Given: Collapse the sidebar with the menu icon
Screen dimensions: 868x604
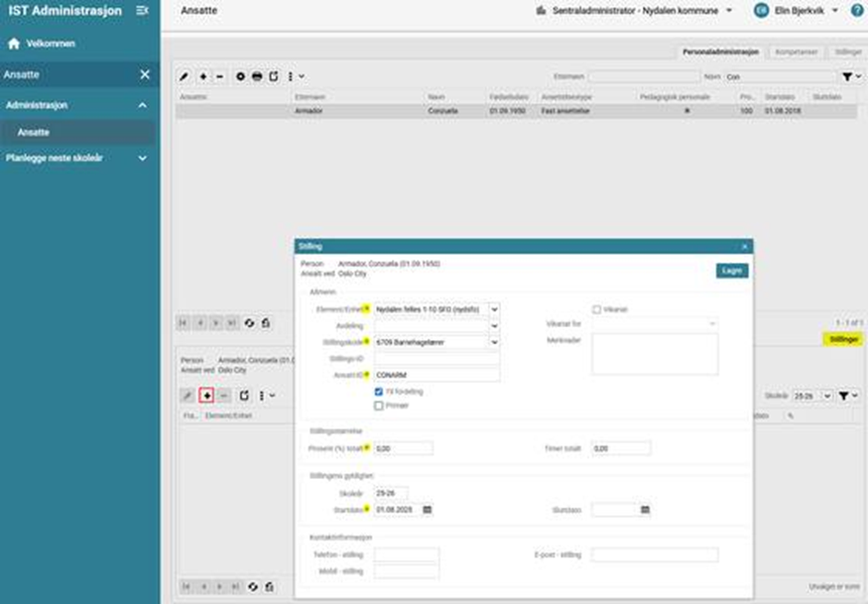Looking at the screenshot, I should click(143, 10).
